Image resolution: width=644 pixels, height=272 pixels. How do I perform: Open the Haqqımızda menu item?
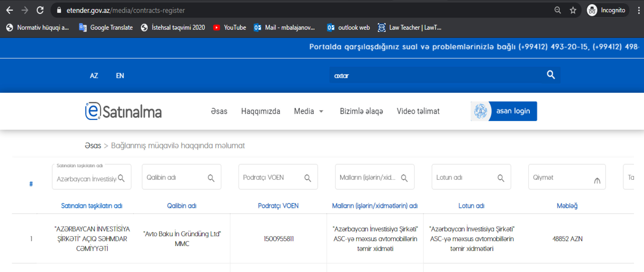pos(260,111)
